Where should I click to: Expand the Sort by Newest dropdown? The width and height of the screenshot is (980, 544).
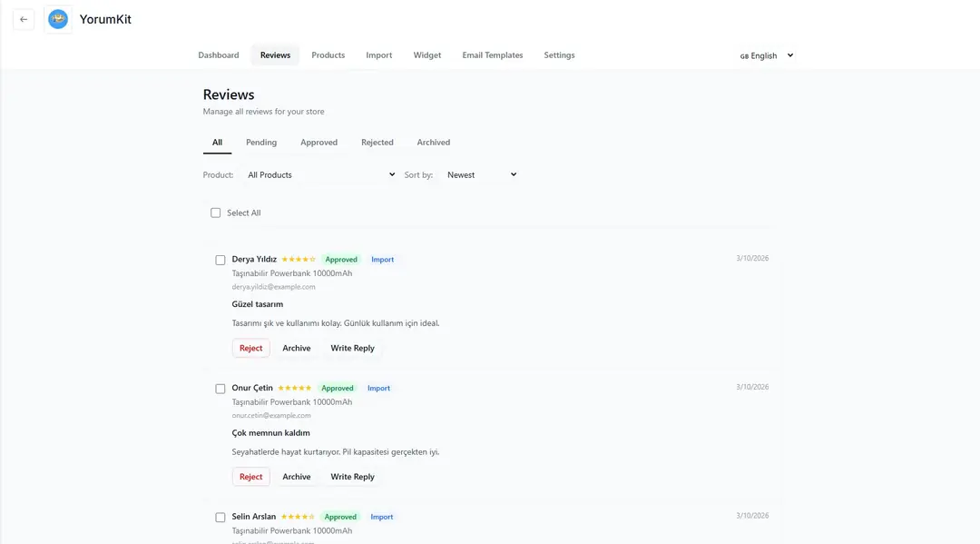point(481,175)
